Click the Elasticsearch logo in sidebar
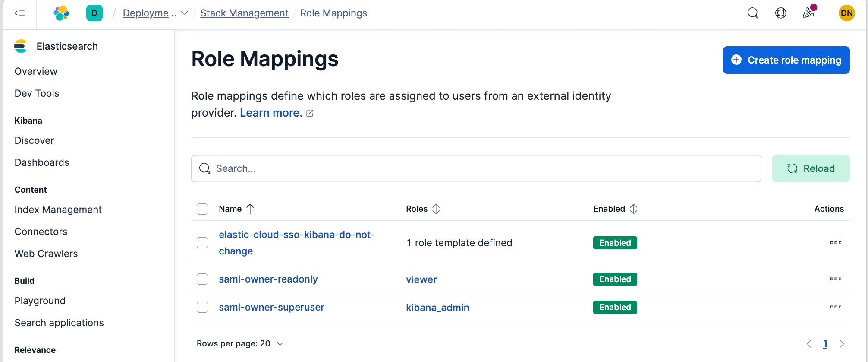Image resolution: width=868 pixels, height=362 pixels. click(20, 46)
